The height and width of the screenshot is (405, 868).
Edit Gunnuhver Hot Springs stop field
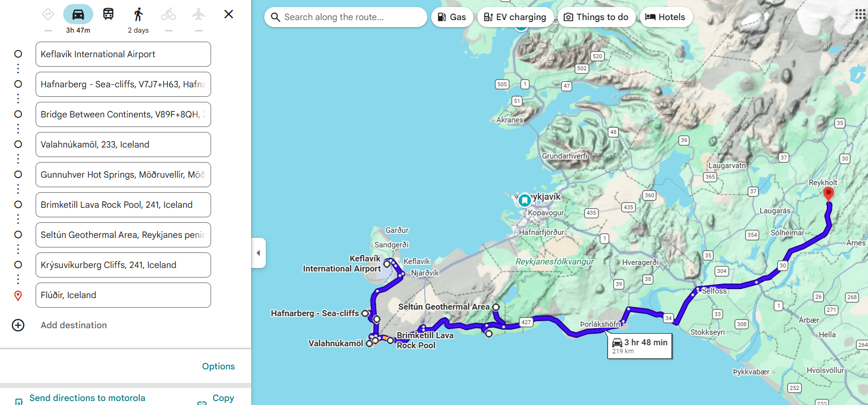click(x=123, y=175)
